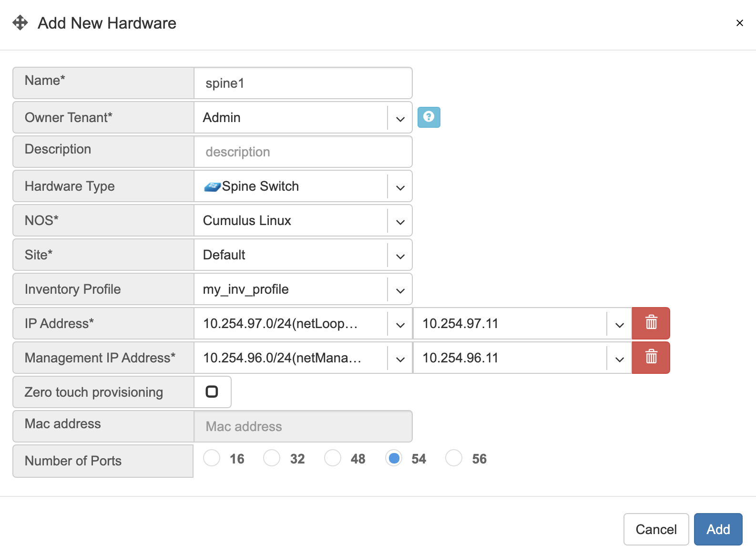756x556 pixels.
Task: Click the Number of Ports label
Action: pyautogui.click(x=73, y=461)
